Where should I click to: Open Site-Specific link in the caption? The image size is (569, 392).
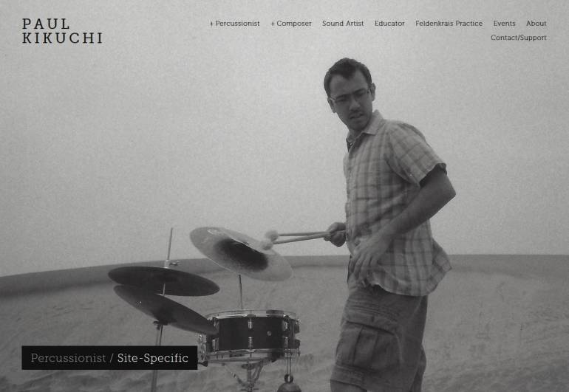click(x=153, y=358)
